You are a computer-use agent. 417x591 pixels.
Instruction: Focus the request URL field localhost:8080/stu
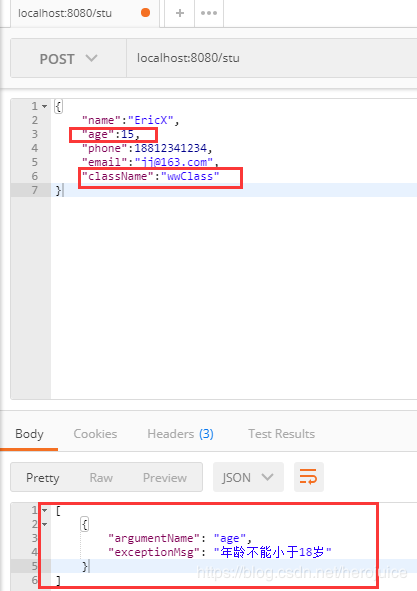pos(271,58)
